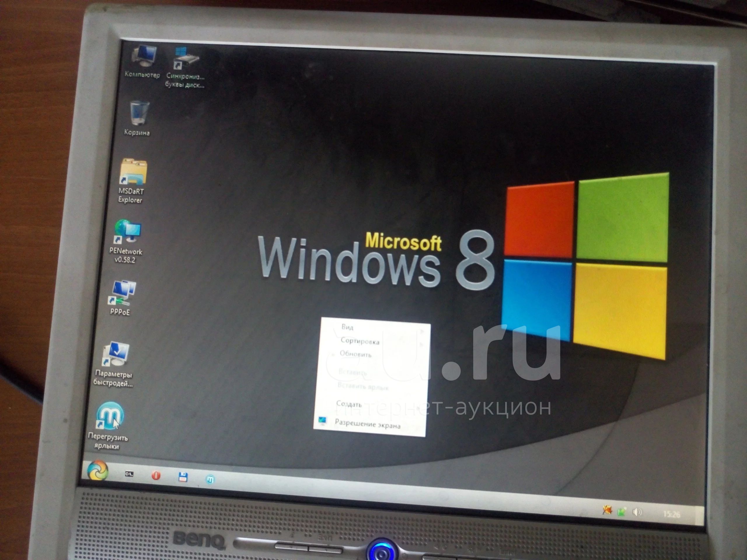Expand the Вид submenu arrow
The image size is (747, 560).
pyautogui.click(x=422, y=332)
